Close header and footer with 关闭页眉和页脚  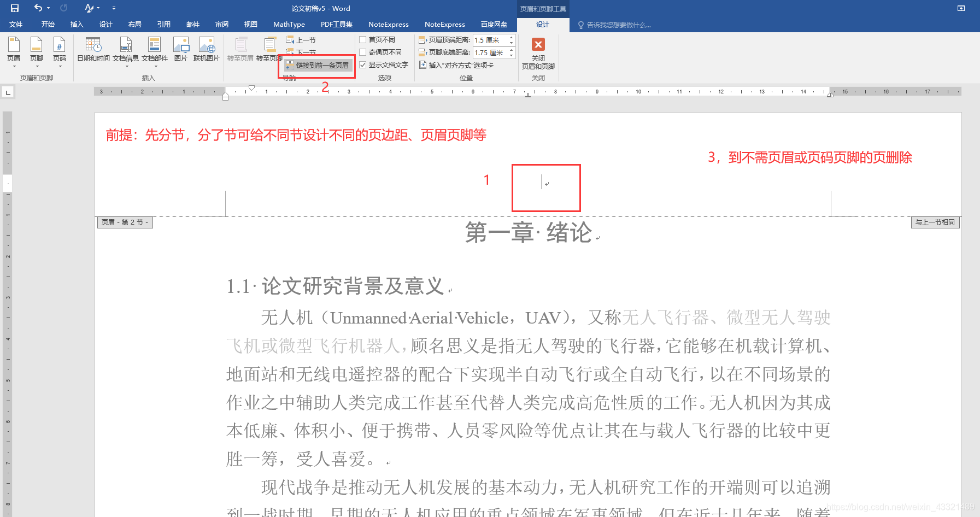coord(538,54)
